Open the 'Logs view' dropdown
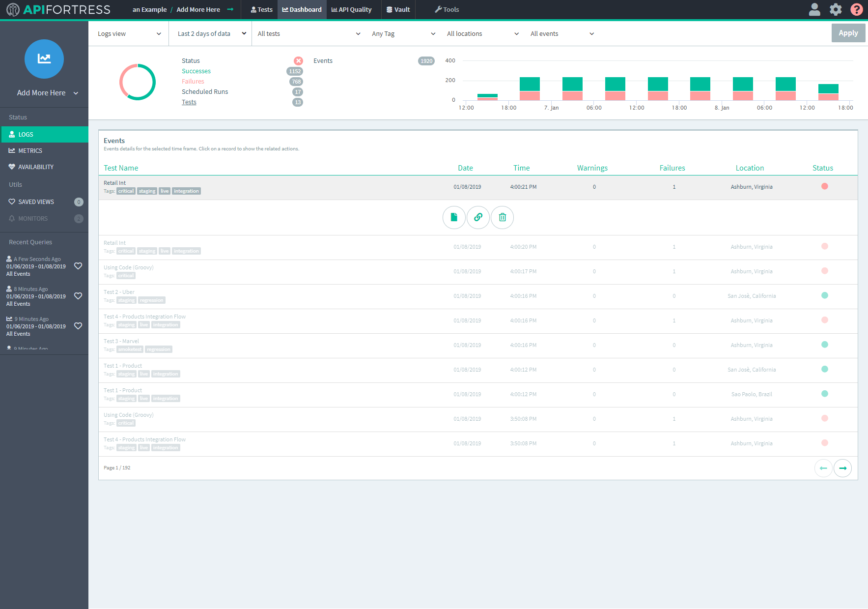The width and height of the screenshot is (868, 609). (x=129, y=33)
